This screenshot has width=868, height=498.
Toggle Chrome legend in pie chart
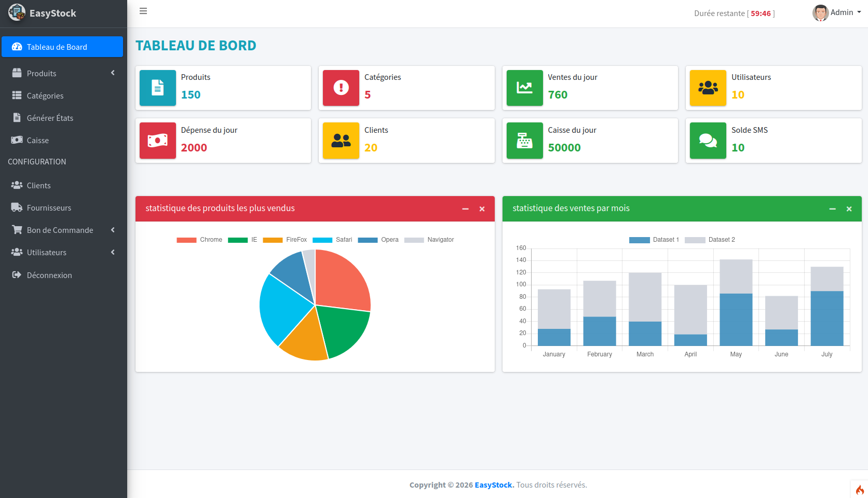pyautogui.click(x=199, y=240)
